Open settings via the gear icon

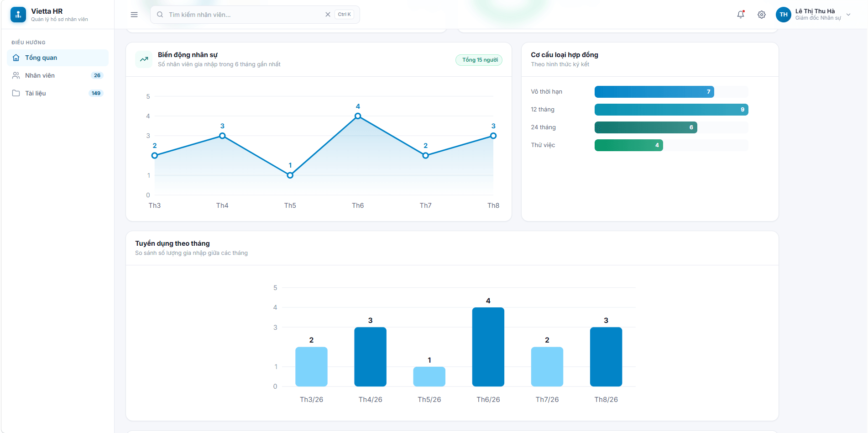click(x=762, y=15)
